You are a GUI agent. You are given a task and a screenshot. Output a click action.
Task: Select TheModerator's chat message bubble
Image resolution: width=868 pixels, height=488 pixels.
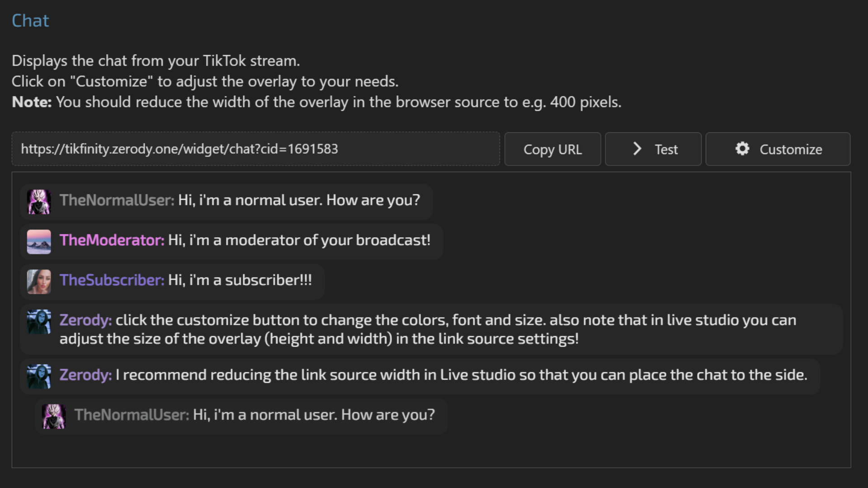coord(298,241)
